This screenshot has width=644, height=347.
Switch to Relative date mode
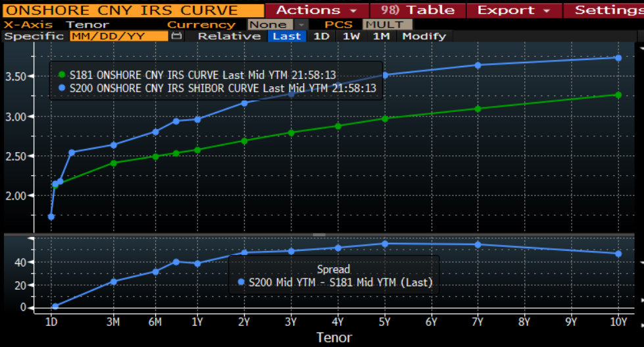(x=229, y=36)
